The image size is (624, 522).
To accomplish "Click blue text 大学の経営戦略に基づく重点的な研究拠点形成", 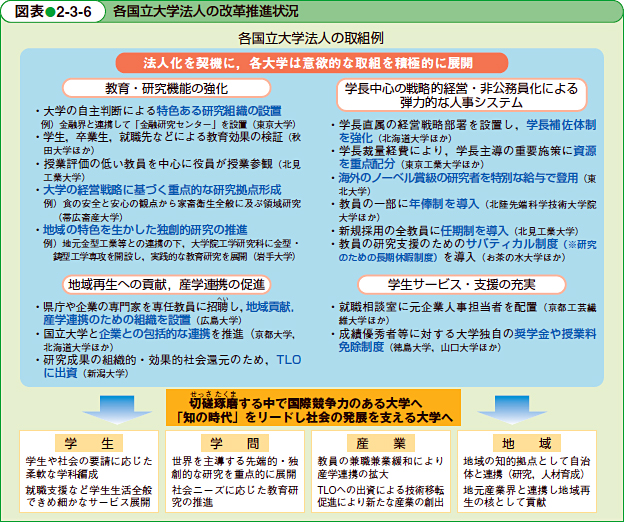I will tap(162, 189).
